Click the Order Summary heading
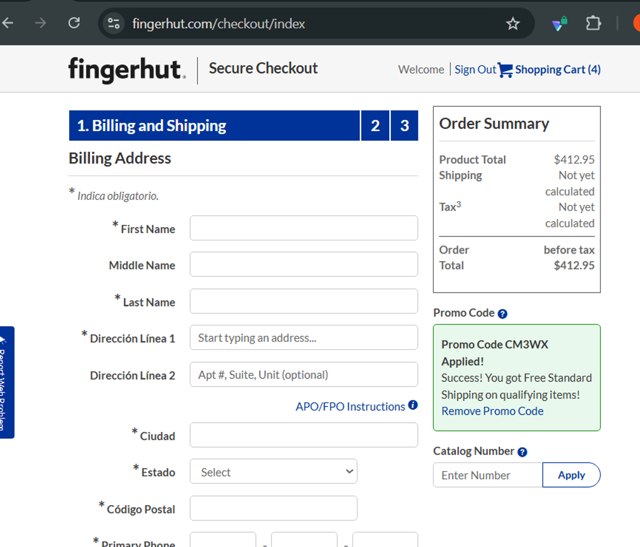The width and height of the screenshot is (640, 547). click(x=494, y=124)
